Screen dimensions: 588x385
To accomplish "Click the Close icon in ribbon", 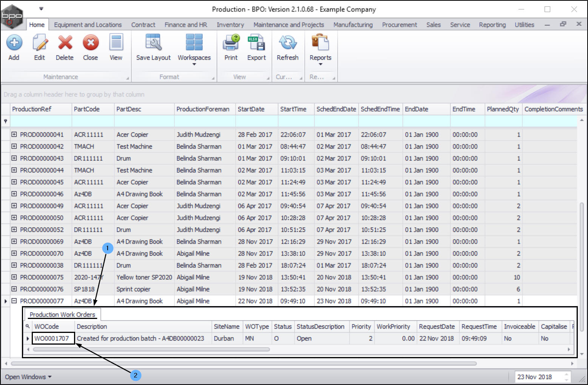I will coord(90,43).
